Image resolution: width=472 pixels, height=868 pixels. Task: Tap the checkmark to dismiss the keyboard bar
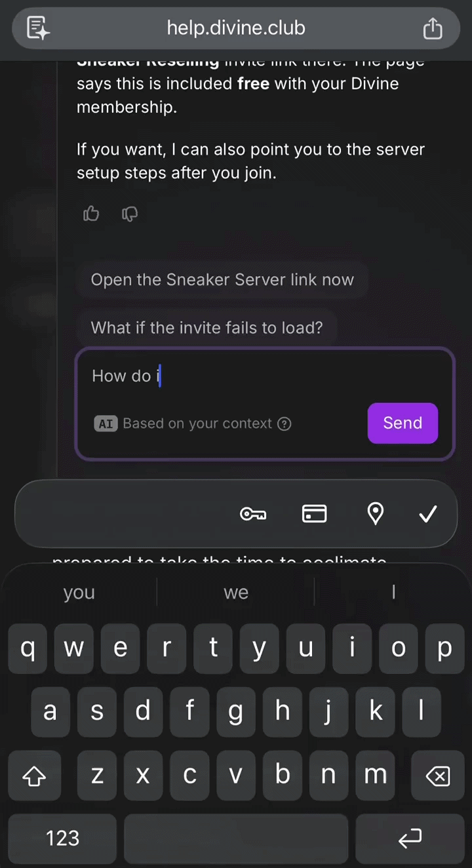click(x=428, y=514)
